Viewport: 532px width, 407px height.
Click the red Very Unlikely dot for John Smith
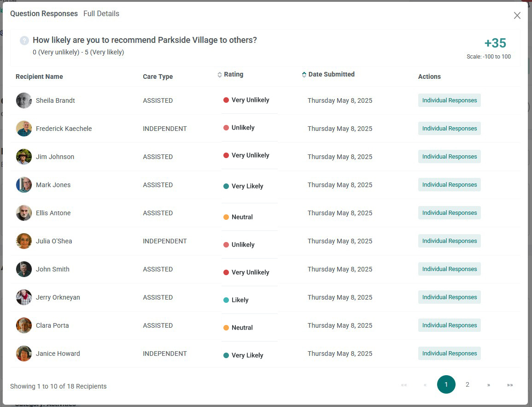(x=226, y=272)
